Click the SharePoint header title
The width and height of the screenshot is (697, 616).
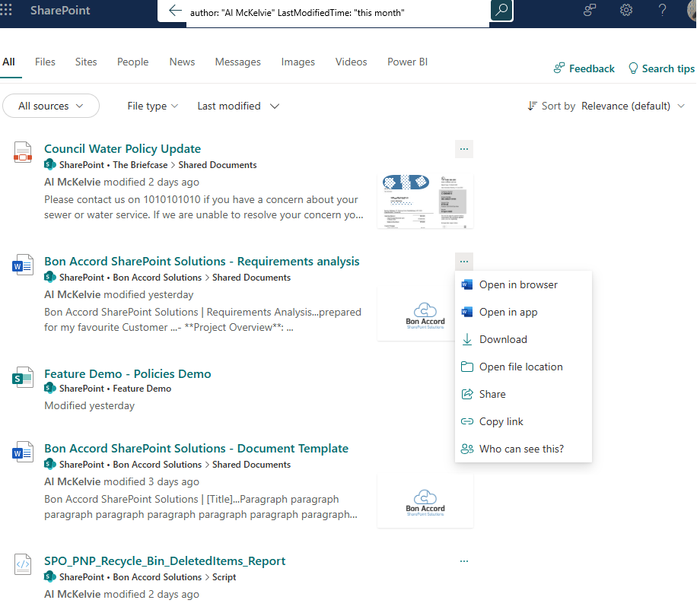[60, 10]
